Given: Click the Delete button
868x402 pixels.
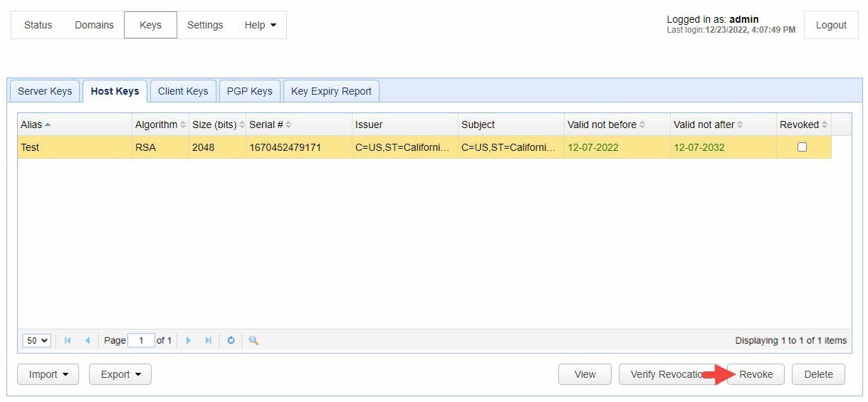Looking at the screenshot, I should [x=818, y=374].
